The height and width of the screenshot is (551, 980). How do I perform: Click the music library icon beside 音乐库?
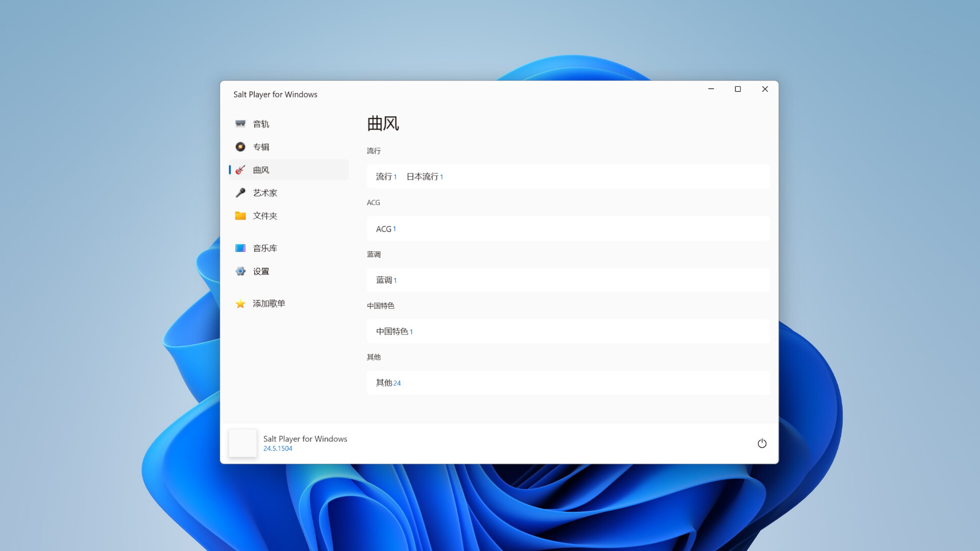tap(240, 248)
